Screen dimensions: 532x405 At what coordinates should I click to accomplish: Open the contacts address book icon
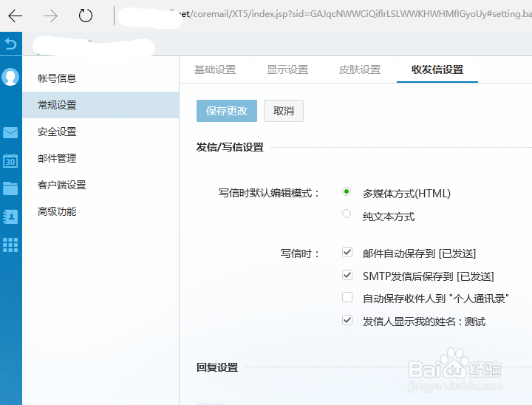pos(10,217)
